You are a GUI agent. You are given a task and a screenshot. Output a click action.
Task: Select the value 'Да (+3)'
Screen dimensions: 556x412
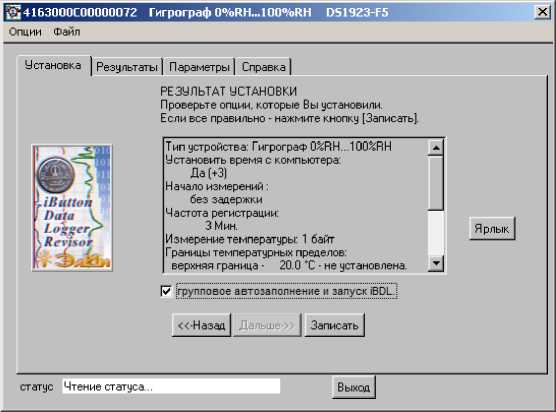(208, 173)
